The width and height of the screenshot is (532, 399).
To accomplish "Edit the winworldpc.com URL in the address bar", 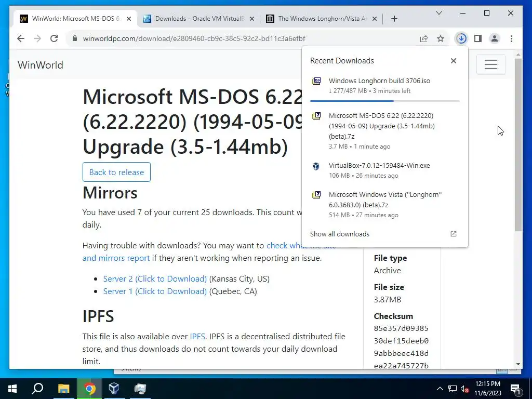I will (x=194, y=38).
